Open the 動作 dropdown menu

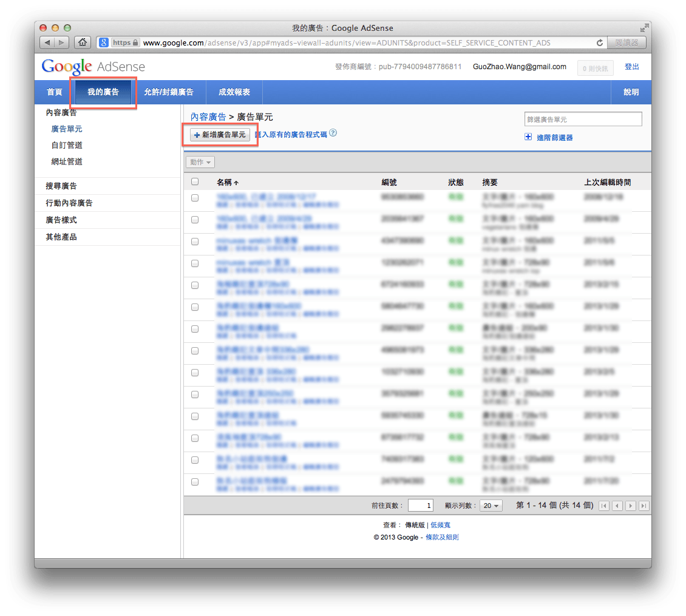[200, 162]
